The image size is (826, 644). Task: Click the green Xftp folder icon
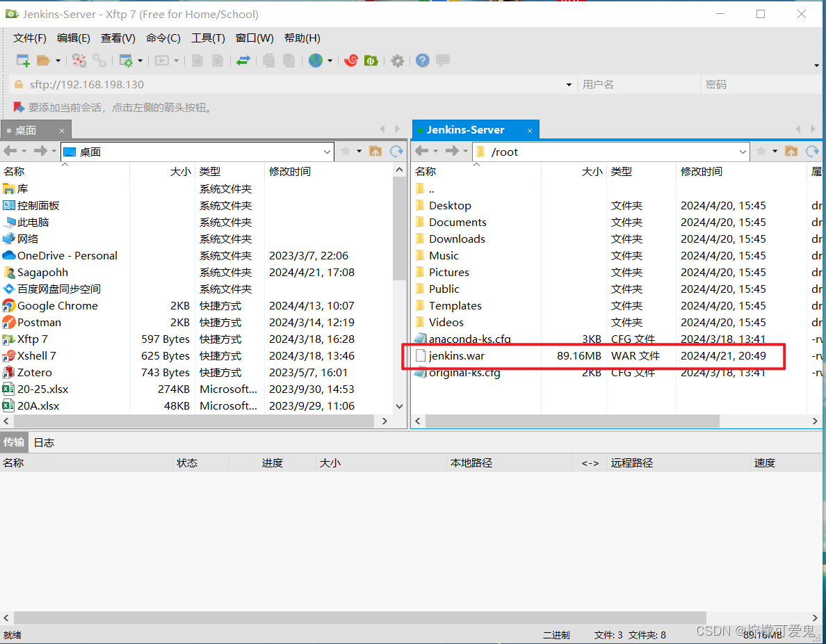click(371, 61)
